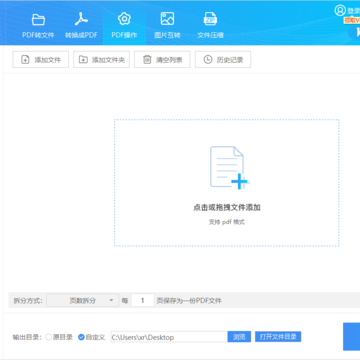
Task: Switch to the 转换成PDF tab
Action: 81,26
